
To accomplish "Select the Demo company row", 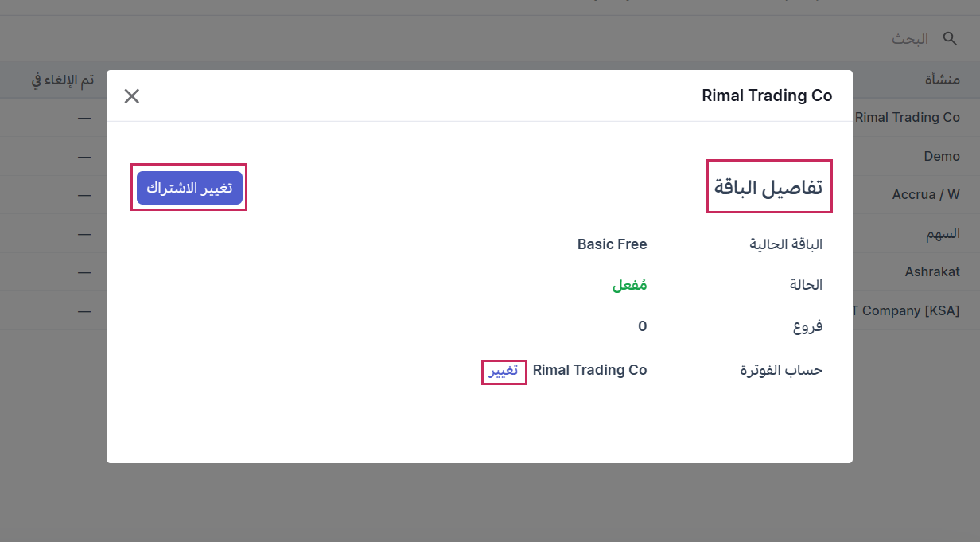I will (942, 156).
